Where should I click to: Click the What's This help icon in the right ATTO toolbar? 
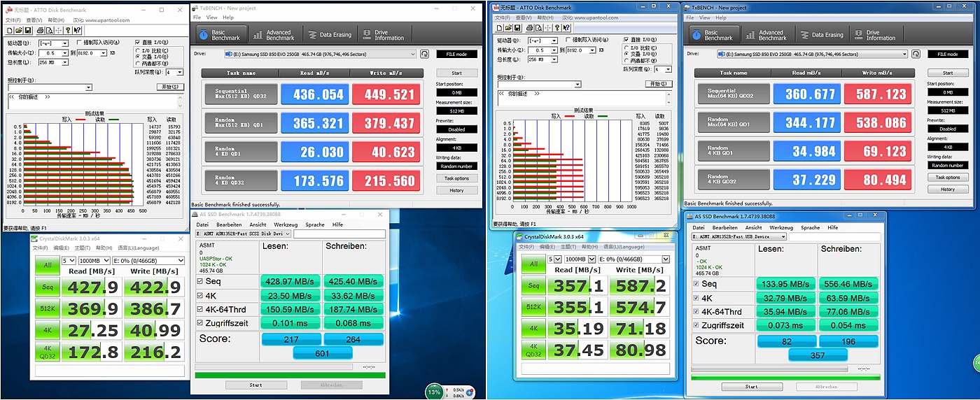point(566,28)
